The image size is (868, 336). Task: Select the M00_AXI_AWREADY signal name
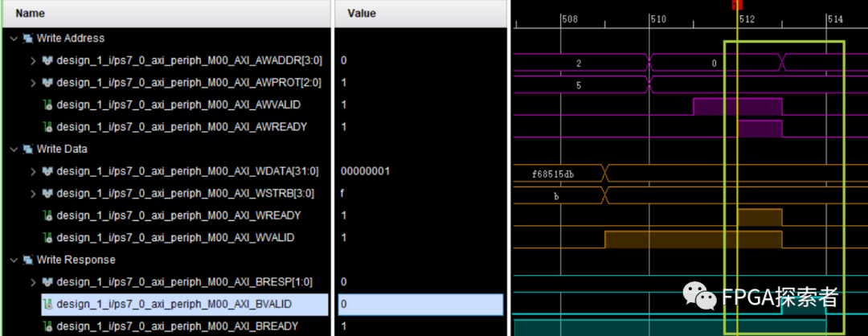pyautogui.click(x=182, y=127)
